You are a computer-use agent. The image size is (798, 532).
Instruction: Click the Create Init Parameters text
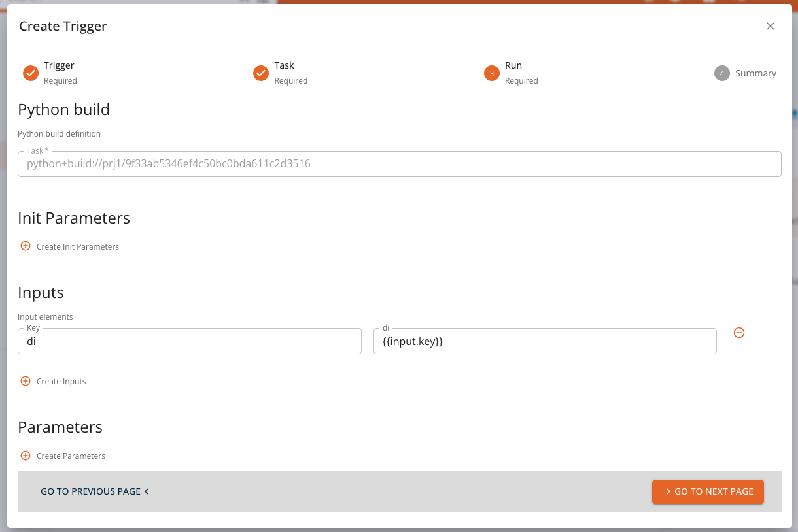pos(78,247)
